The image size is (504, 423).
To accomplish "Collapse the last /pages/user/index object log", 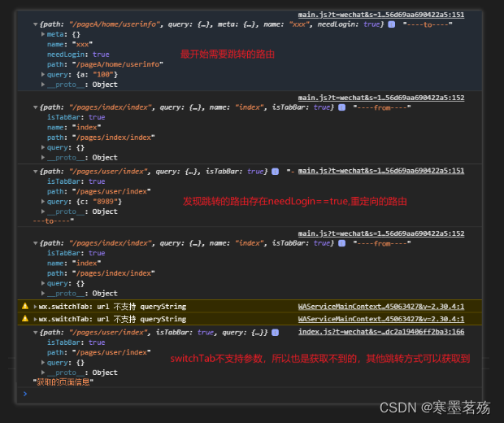I will (x=35, y=332).
